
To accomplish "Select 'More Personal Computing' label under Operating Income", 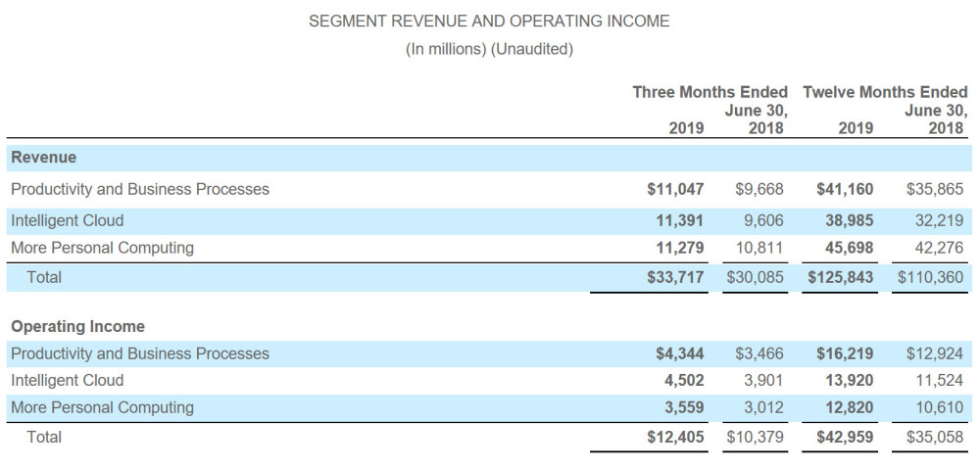I will pyautogui.click(x=102, y=407).
